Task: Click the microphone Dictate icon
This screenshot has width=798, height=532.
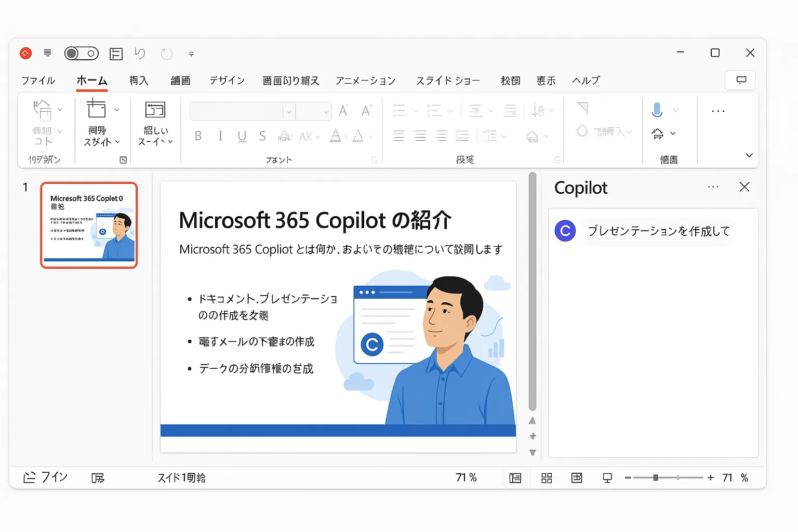Action: pos(657,110)
